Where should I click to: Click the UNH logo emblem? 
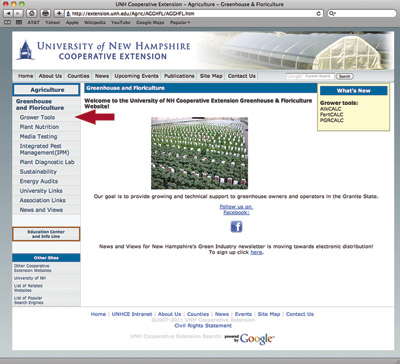[x=25, y=50]
